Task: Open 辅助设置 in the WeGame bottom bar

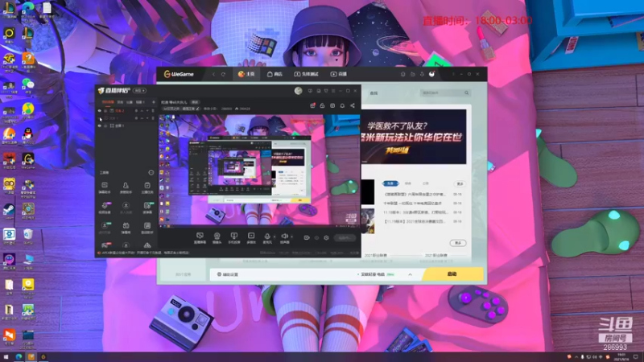Action: click(x=228, y=274)
